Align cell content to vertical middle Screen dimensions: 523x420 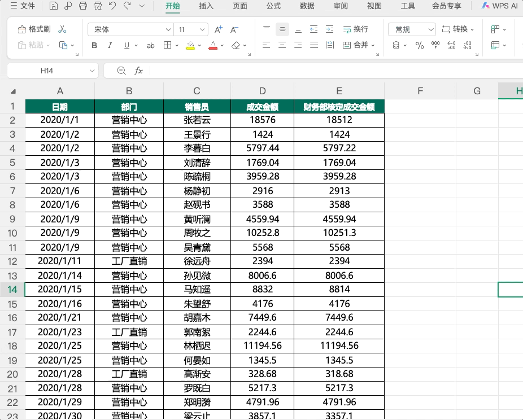(282, 29)
